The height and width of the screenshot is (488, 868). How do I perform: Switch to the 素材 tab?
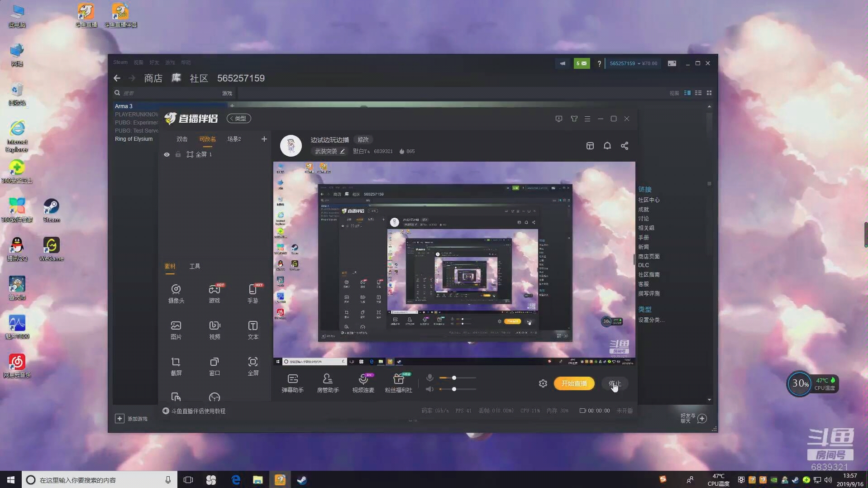coord(170,266)
